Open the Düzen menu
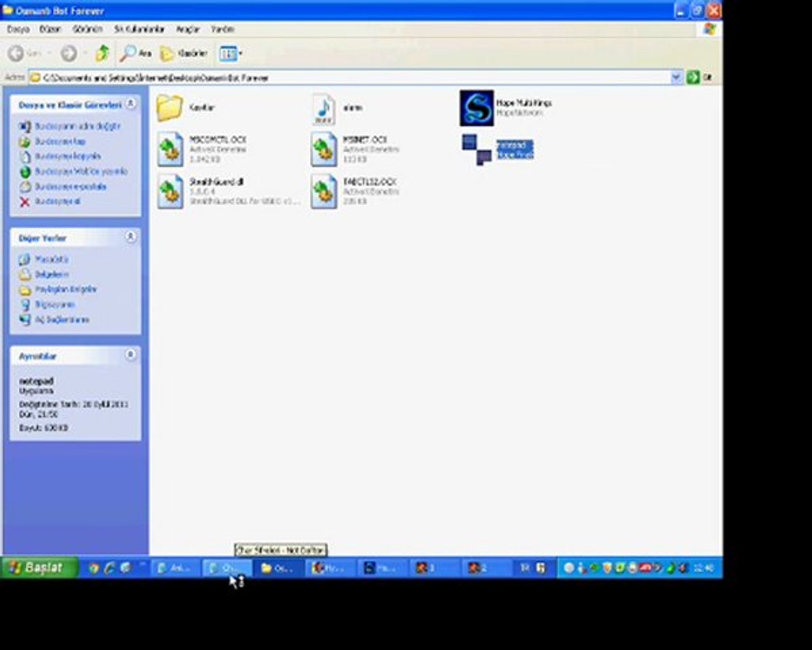This screenshot has height=650, width=812. pos(50,29)
